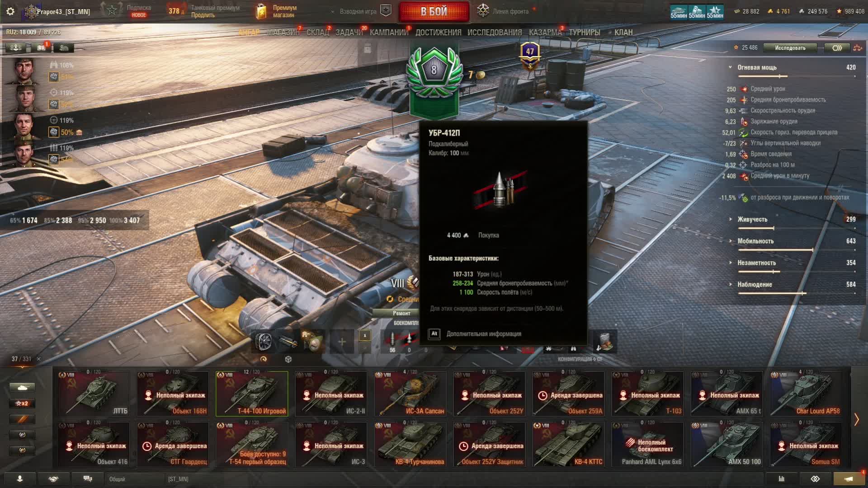This screenshot has width=868, height=488.
Task: Open the ventilation equipment slot
Action: tap(264, 342)
